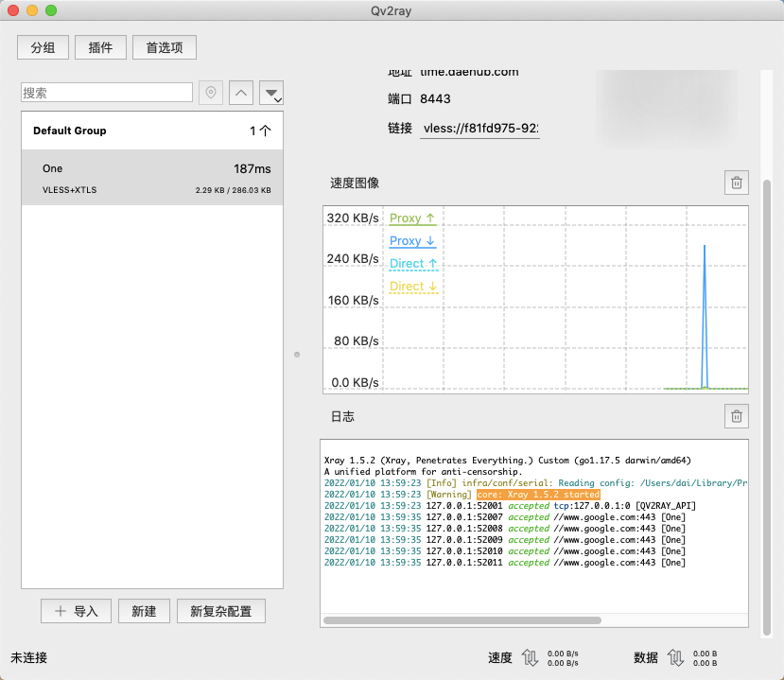Click the log horizontal scrollbar
Viewport: 784px width, 680px height.
[x=462, y=620]
